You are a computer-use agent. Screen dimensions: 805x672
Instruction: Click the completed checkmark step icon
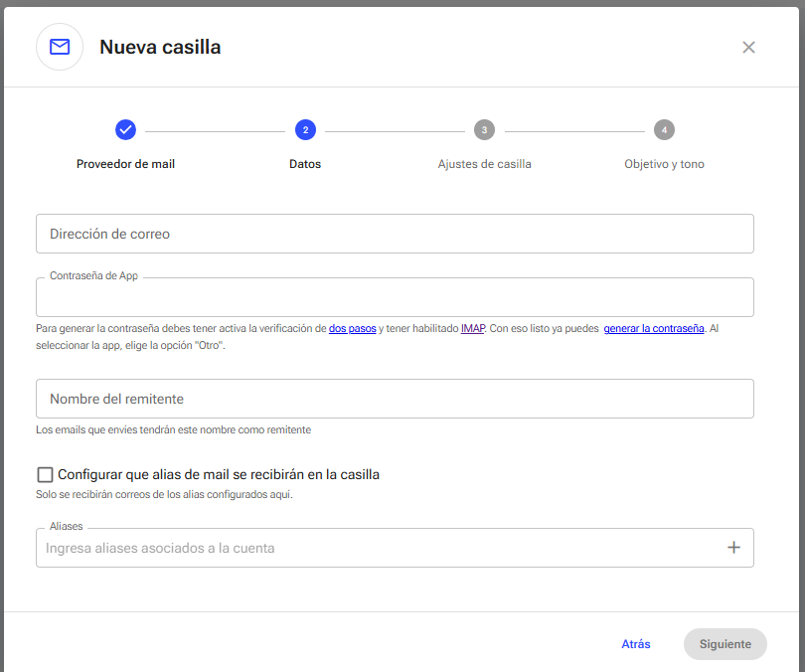tap(126, 130)
